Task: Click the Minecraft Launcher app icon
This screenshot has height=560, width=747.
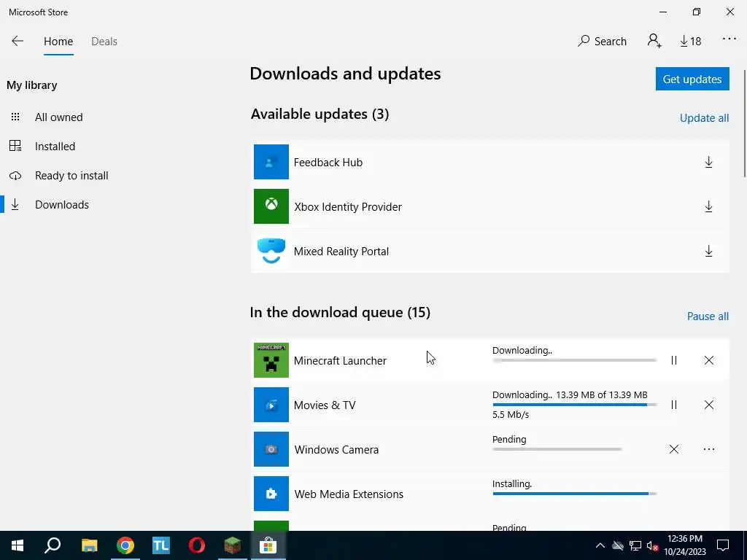Action: click(x=271, y=360)
